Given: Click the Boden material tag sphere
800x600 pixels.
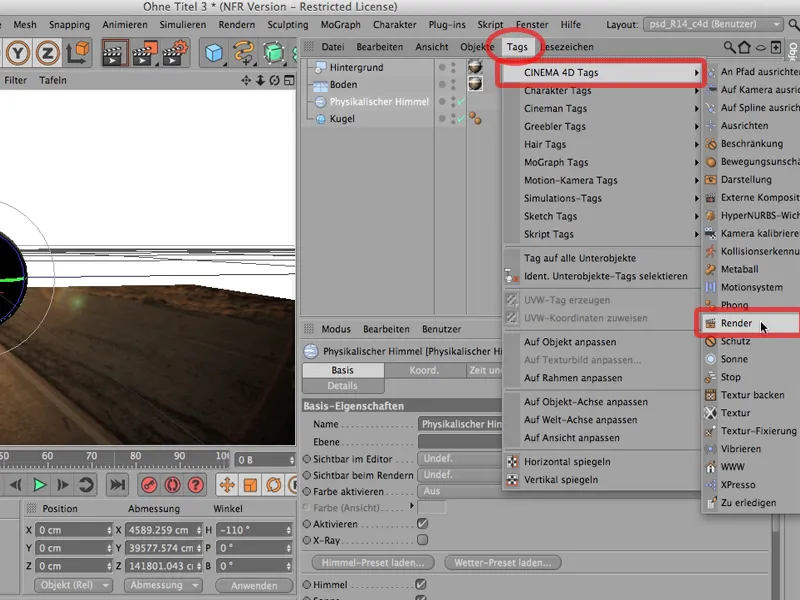Looking at the screenshot, I should tap(475, 84).
